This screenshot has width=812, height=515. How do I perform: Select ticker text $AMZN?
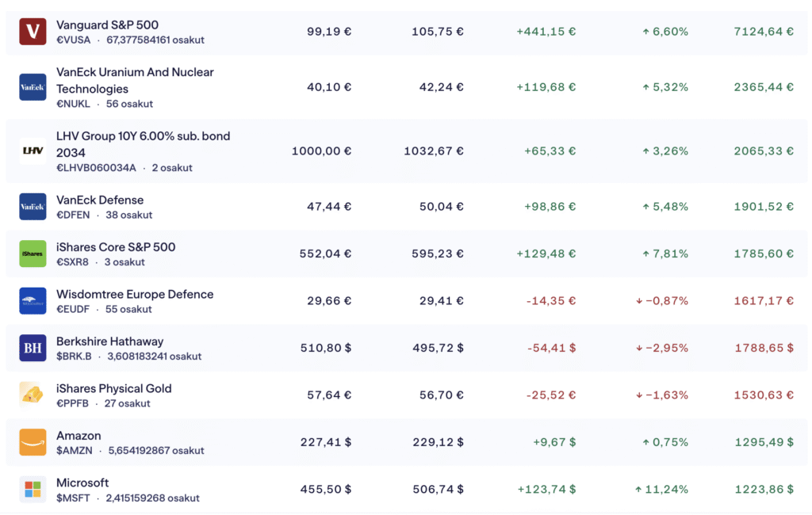point(74,450)
